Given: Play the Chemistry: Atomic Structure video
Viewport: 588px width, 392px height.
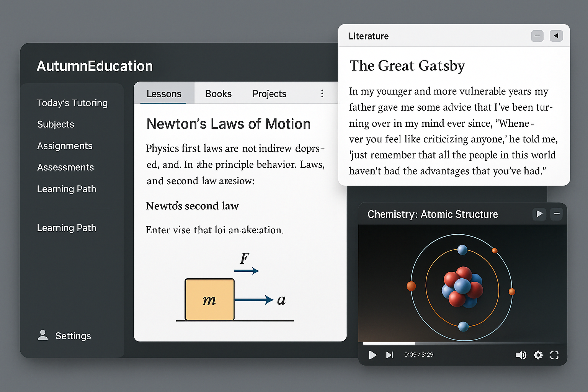Looking at the screenshot, I should point(372,355).
